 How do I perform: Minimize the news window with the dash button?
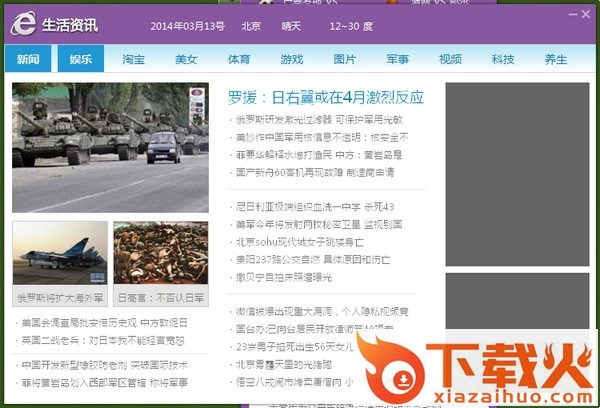[570, 14]
